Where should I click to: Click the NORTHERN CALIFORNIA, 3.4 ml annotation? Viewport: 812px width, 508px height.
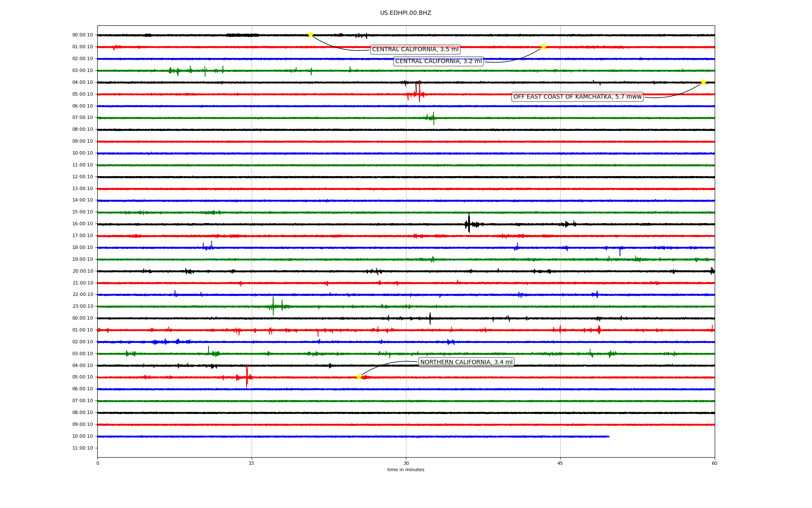[x=466, y=362]
